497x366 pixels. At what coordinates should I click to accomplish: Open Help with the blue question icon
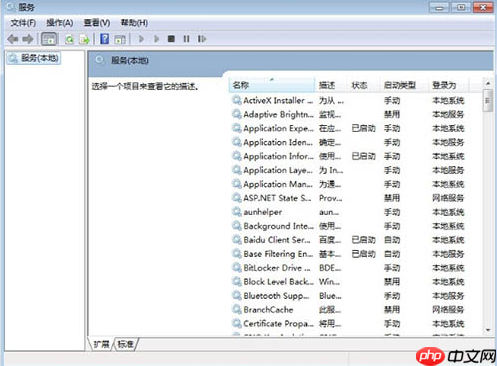[105, 39]
